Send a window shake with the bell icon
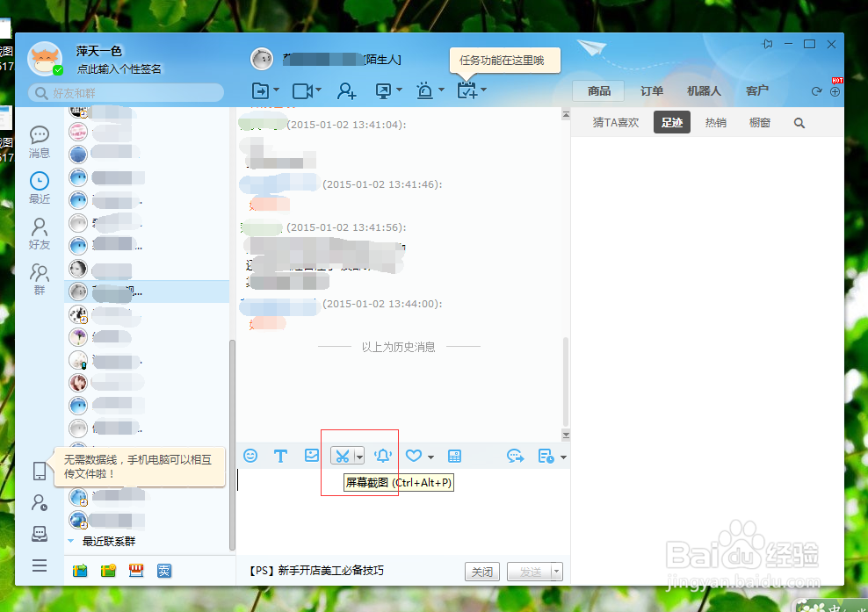This screenshot has height=612, width=868. tap(382, 456)
